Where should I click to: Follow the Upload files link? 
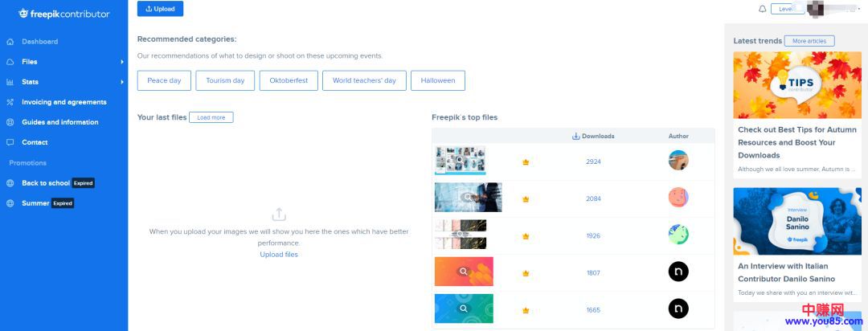tap(279, 255)
